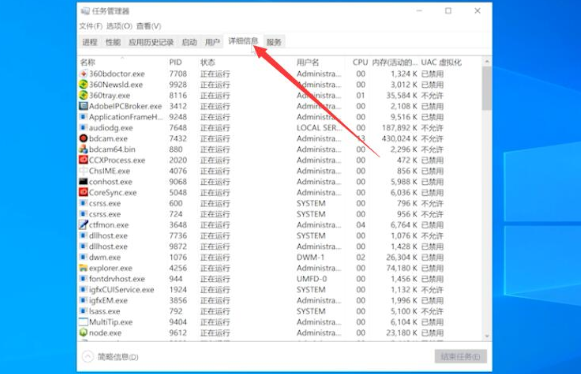Screen dimensions: 581x374
Task: Click the ApplicationFrameH... process icon
Action: click(x=83, y=117)
